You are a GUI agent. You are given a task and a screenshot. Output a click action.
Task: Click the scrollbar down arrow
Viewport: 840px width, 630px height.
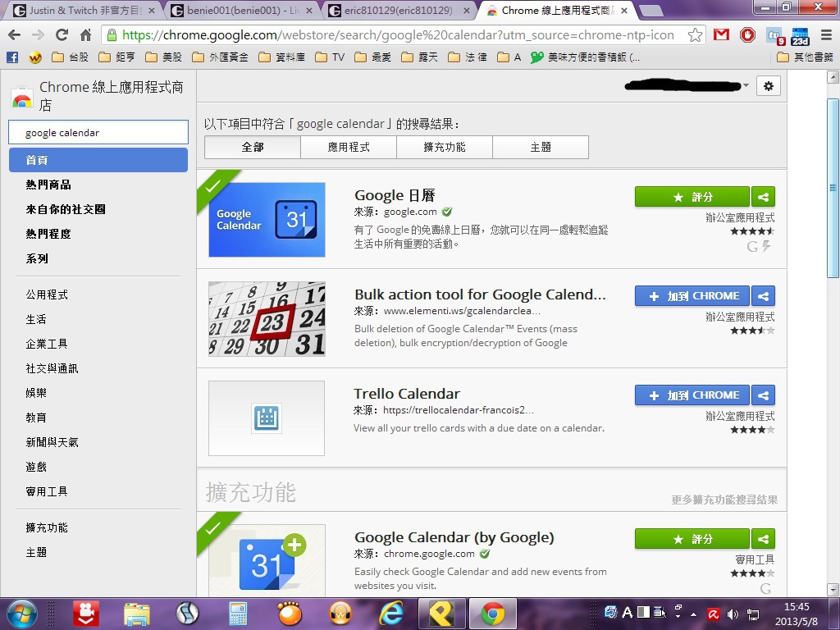click(833, 590)
